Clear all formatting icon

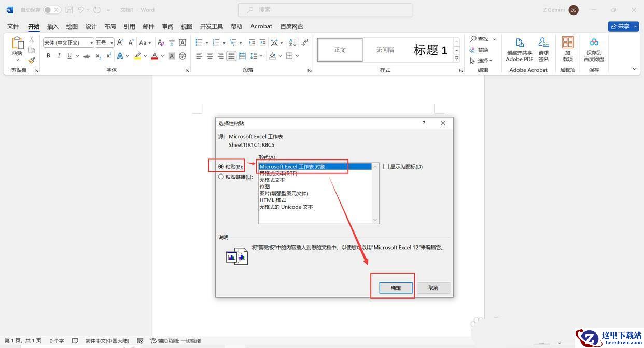[161, 42]
